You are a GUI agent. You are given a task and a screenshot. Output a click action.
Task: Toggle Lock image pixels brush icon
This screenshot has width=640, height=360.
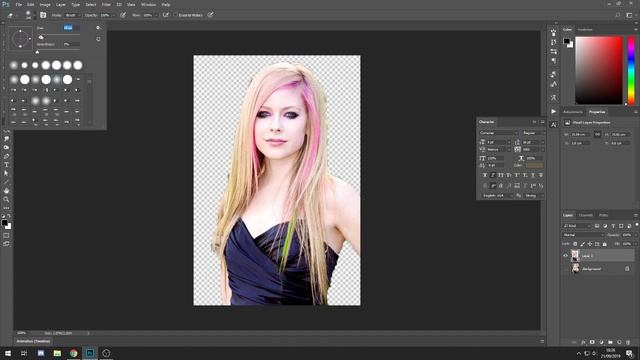pos(582,244)
